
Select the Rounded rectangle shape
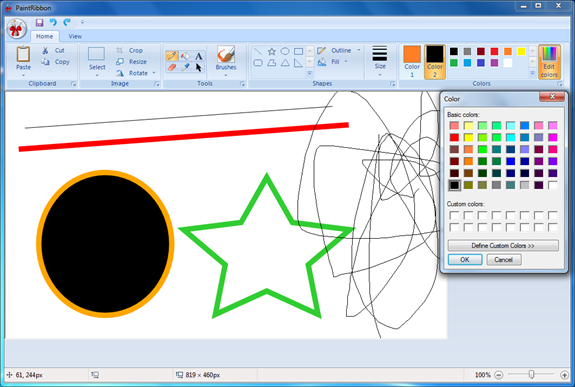[258, 63]
